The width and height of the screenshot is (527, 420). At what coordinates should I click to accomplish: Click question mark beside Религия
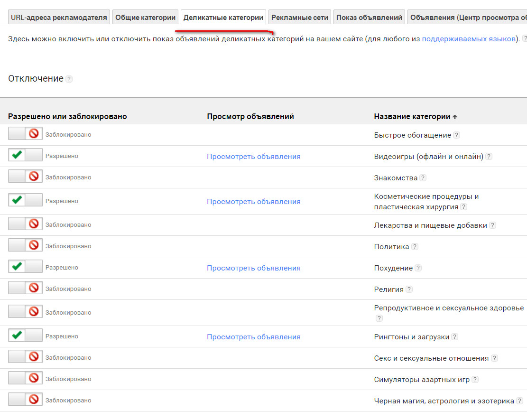tap(409, 289)
